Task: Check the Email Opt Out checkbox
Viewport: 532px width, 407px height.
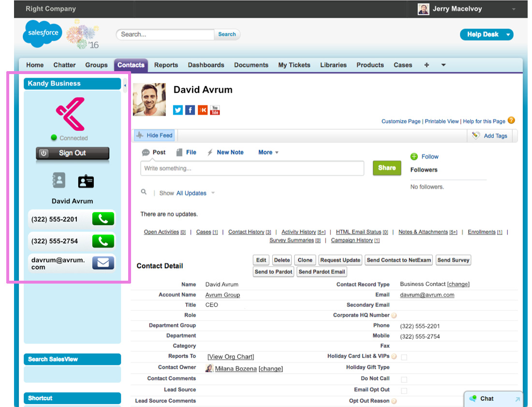Action: tap(404, 391)
